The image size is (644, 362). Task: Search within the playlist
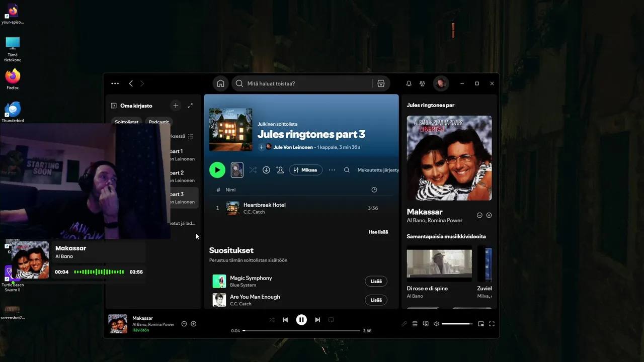347,170
